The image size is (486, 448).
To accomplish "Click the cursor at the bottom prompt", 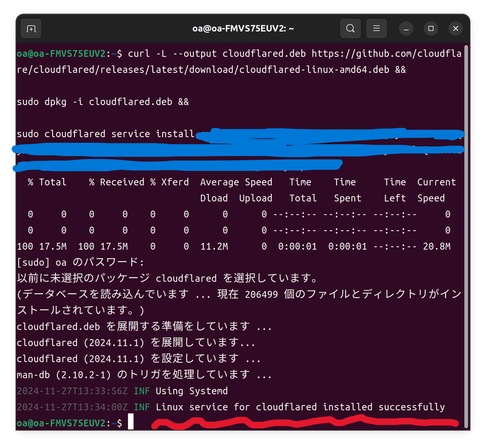I will (131, 422).
